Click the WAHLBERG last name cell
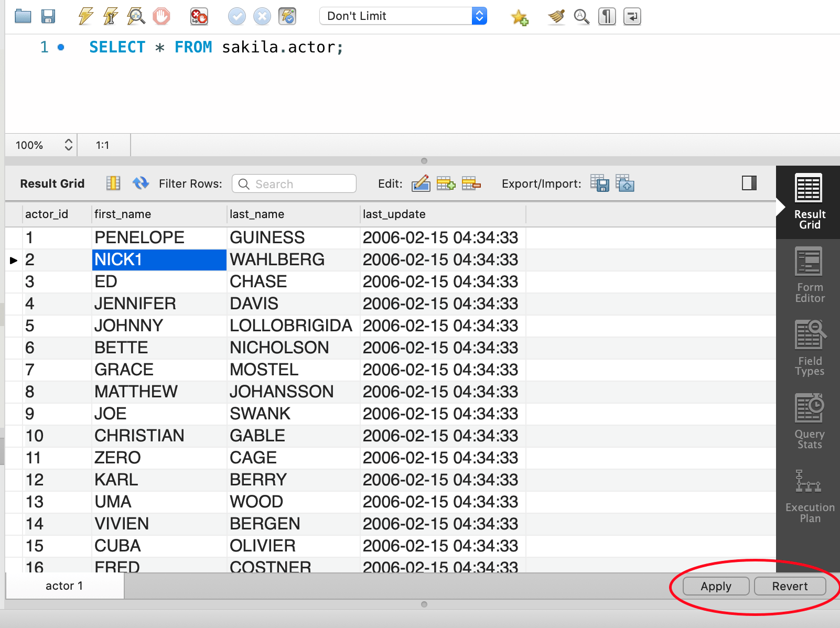Viewport: 840px width, 628px height. [294, 259]
